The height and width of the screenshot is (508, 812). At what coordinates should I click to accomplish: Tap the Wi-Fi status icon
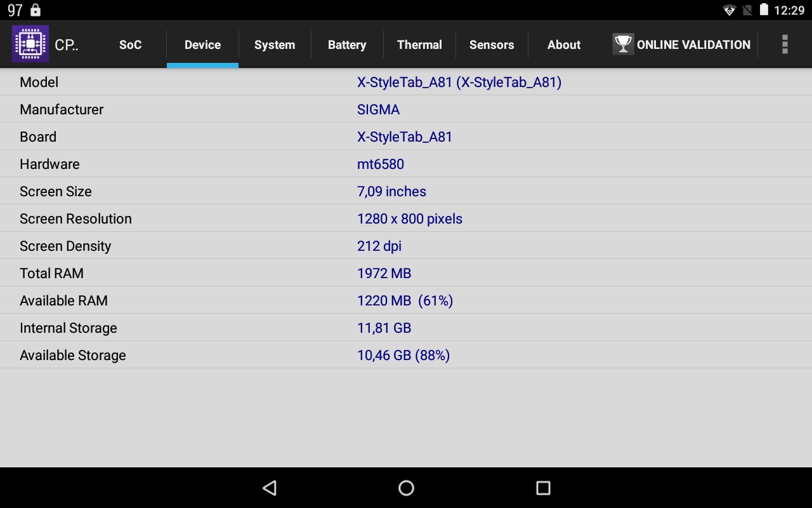tap(730, 10)
